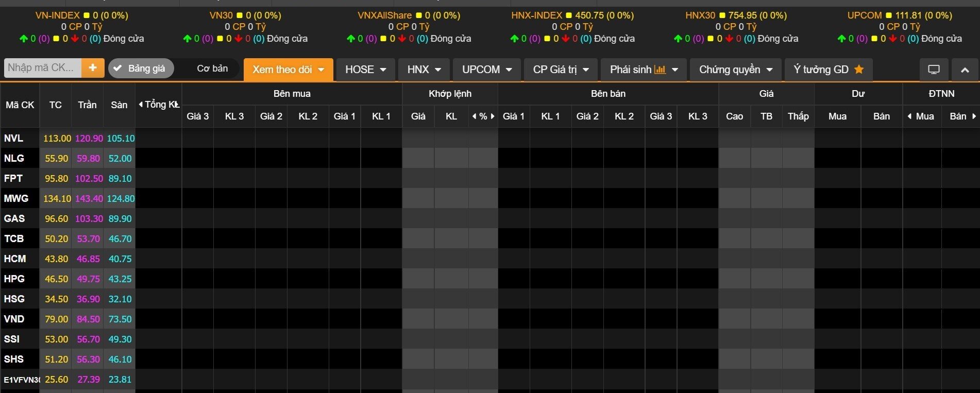Click GAS floor price 89.90
This screenshot has width=980, height=393.
120,218
